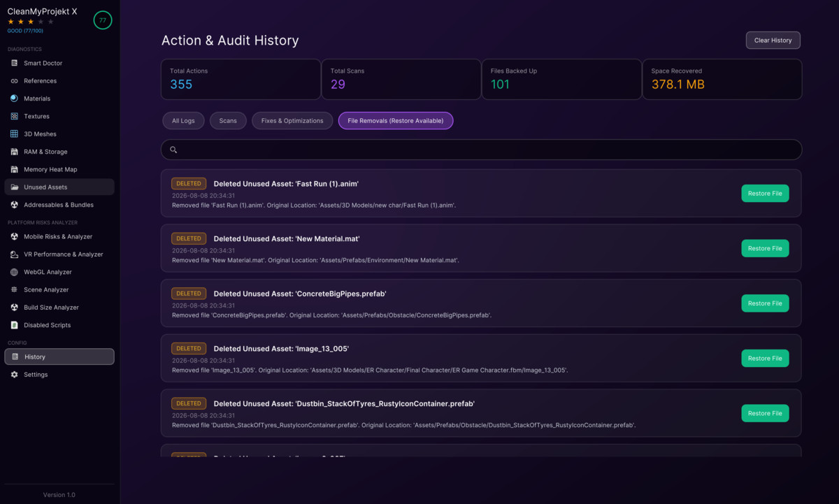839x504 pixels.
Task: Click the Textures checker icon
Action: click(15, 116)
